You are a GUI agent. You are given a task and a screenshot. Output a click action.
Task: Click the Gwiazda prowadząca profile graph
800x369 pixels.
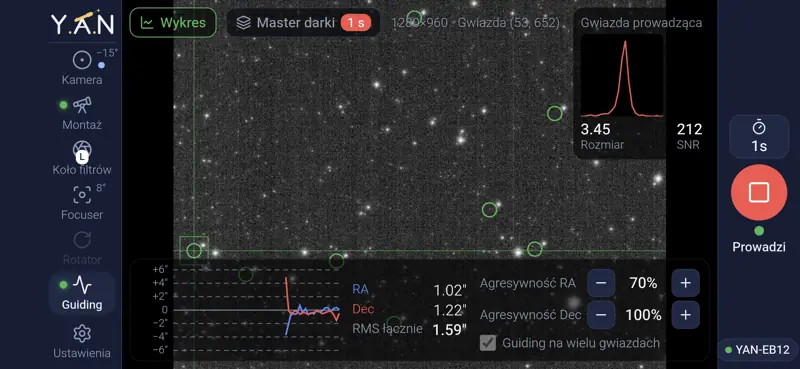pos(622,76)
